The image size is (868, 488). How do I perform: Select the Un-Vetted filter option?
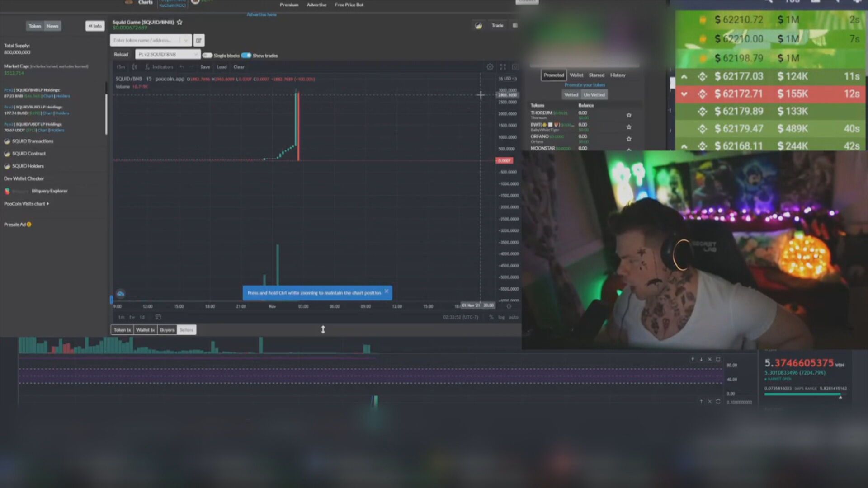click(x=594, y=95)
